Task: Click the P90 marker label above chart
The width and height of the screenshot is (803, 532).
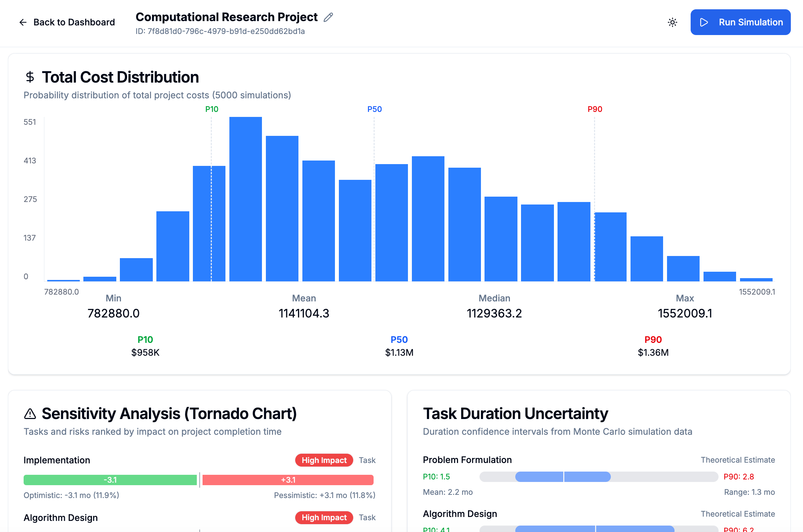Action: tap(595, 109)
